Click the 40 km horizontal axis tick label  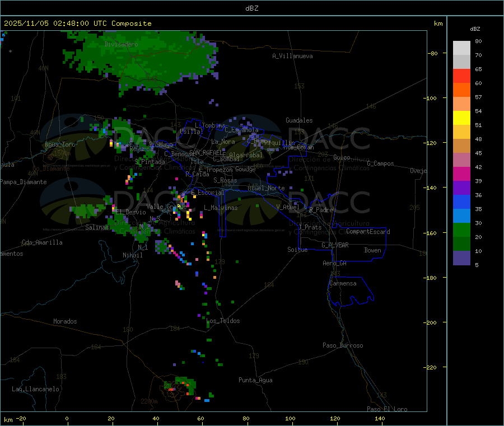point(156,418)
